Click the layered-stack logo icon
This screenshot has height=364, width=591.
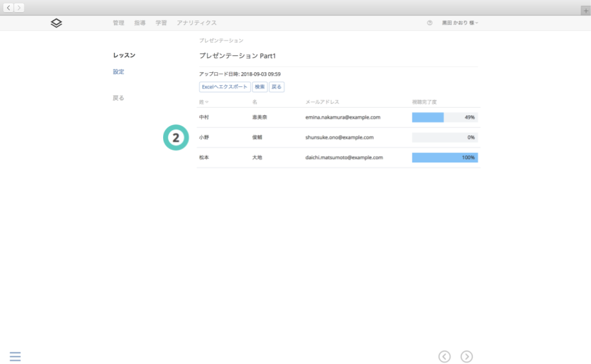pyautogui.click(x=57, y=23)
